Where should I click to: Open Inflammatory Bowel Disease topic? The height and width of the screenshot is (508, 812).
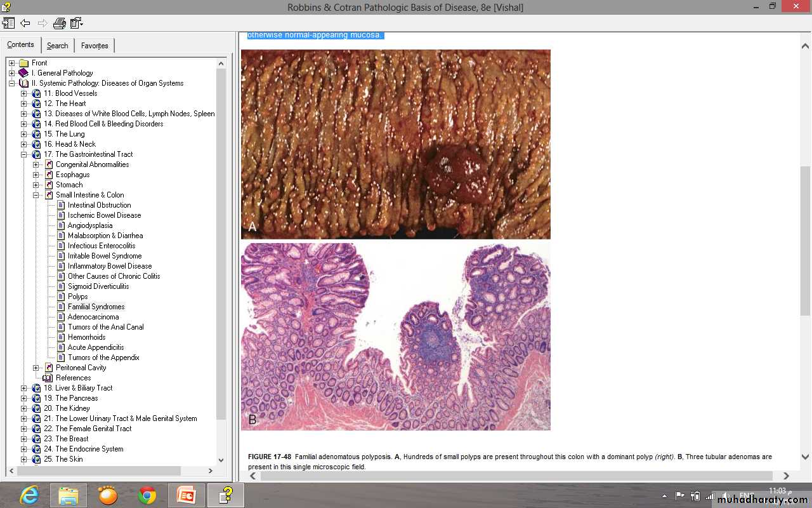coord(109,266)
